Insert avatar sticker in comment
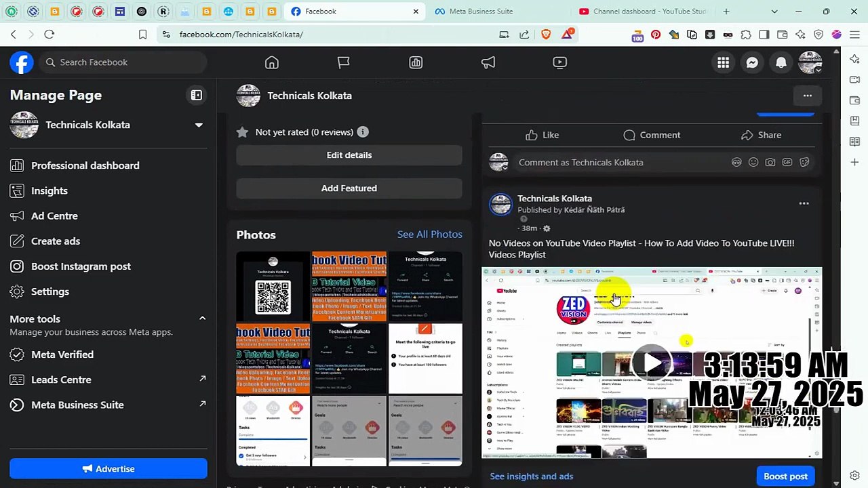This screenshot has width=868, height=488. (x=736, y=163)
